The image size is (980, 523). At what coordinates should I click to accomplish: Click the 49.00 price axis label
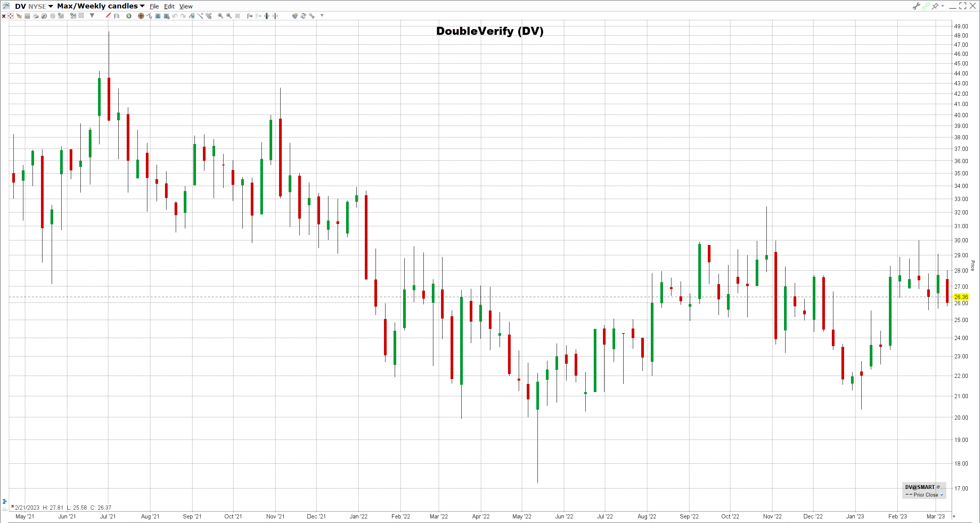coord(961,26)
